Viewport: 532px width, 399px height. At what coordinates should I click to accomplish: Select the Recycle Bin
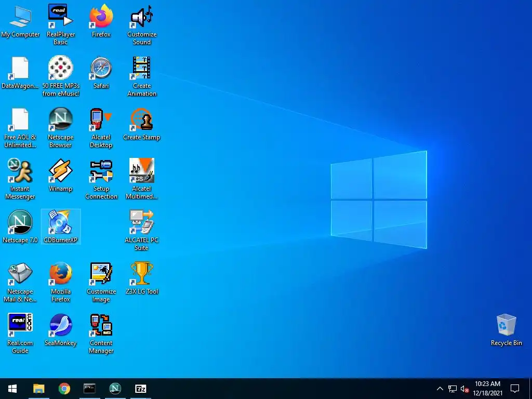[x=506, y=330]
